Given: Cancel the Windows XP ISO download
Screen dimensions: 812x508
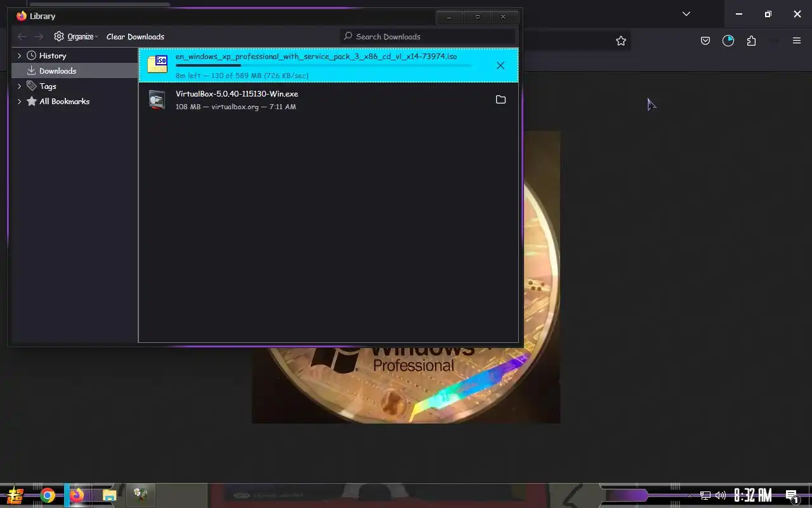Looking at the screenshot, I should [501, 65].
